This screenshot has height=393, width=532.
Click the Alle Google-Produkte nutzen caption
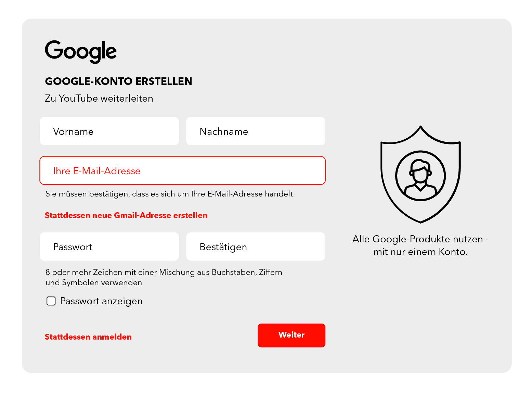point(420,245)
